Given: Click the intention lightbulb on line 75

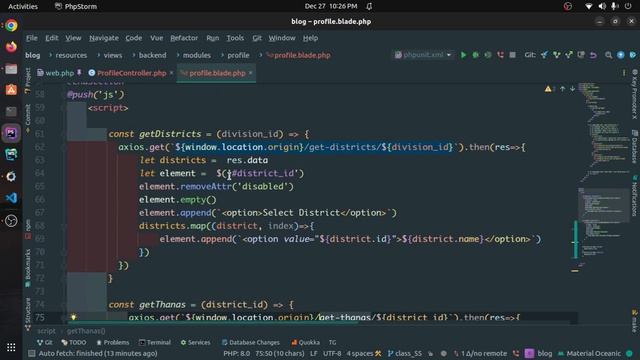Looking at the screenshot, I should [73, 317].
